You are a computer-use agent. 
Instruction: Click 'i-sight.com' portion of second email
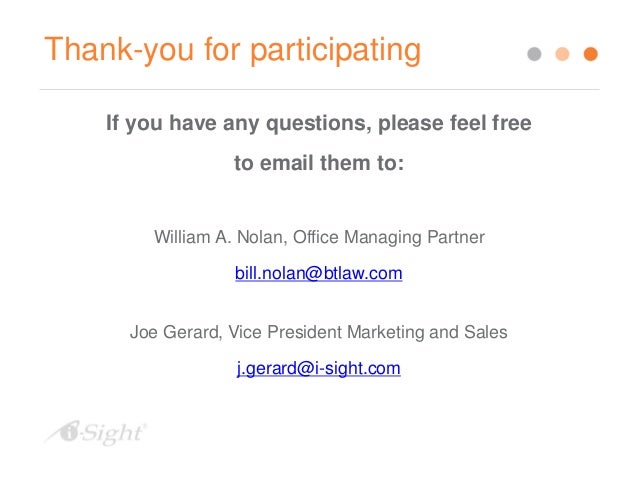358,368
